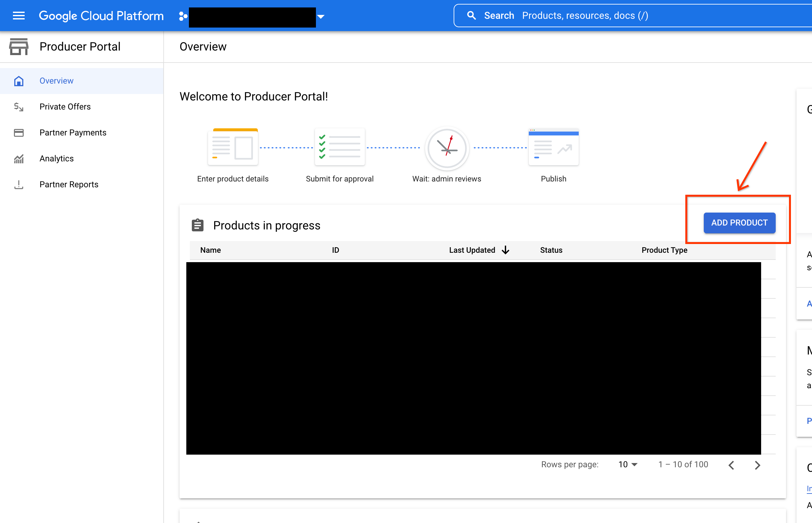Open the project selector dropdown arrow
Image resolution: width=812 pixels, height=523 pixels.
point(320,16)
